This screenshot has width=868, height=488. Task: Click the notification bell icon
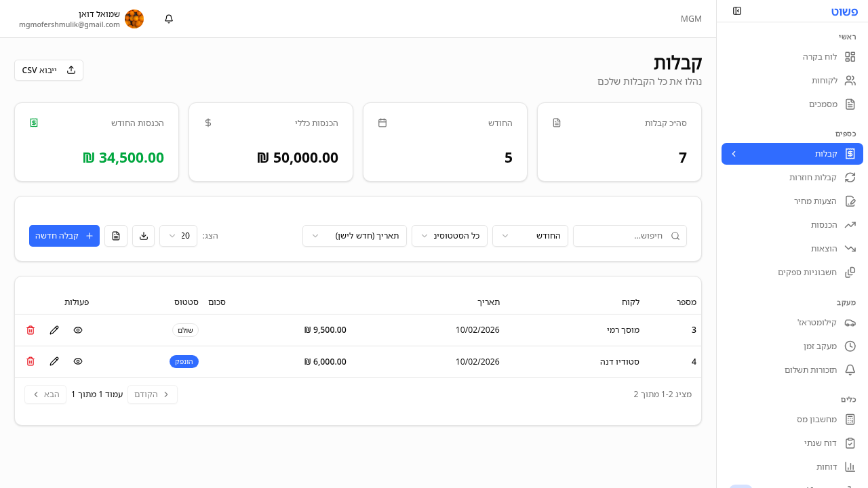168,19
